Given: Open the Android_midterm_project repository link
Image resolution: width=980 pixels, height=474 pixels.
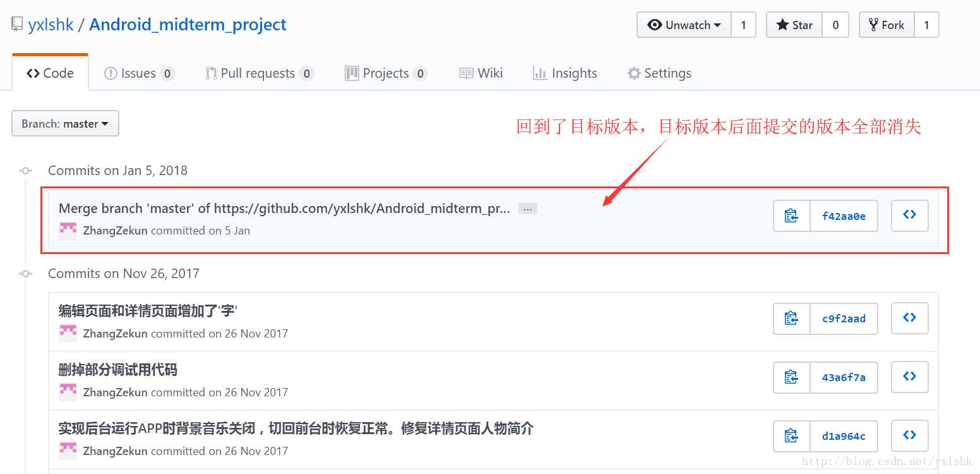Looking at the screenshot, I should 188,25.
